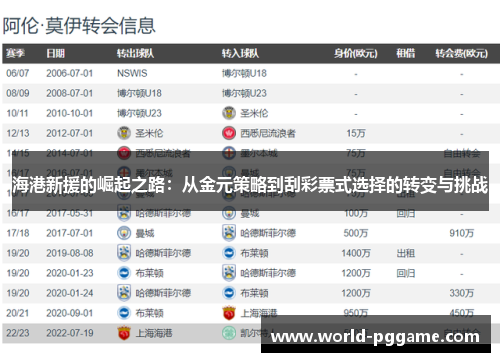Open the 博尔顿U18 link in 06/07 row
Screen dimensions: 500x362
coord(244,73)
